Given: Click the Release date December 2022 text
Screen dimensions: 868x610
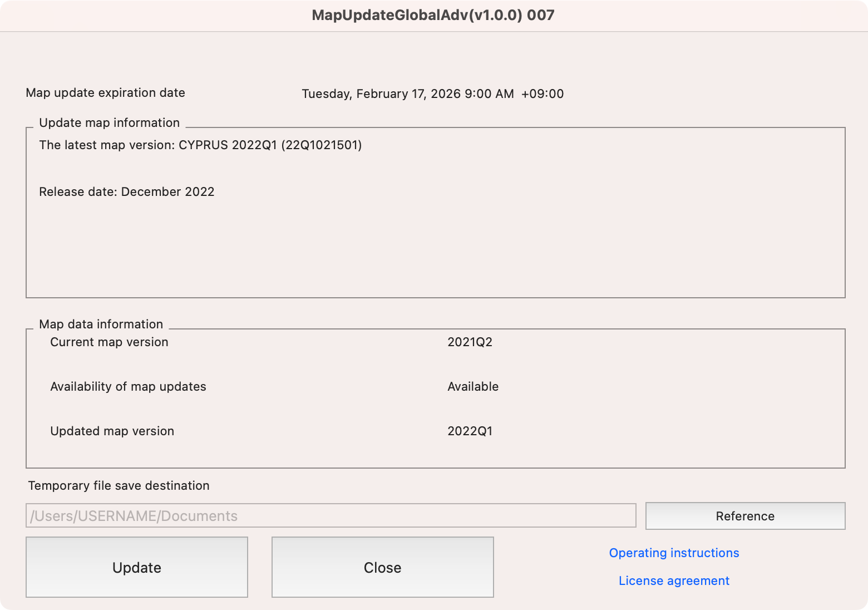Looking at the screenshot, I should tap(126, 192).
